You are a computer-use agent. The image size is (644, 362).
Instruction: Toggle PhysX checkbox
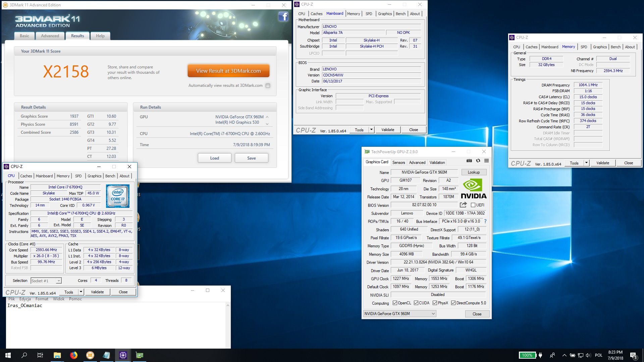[x=435, y=303]
